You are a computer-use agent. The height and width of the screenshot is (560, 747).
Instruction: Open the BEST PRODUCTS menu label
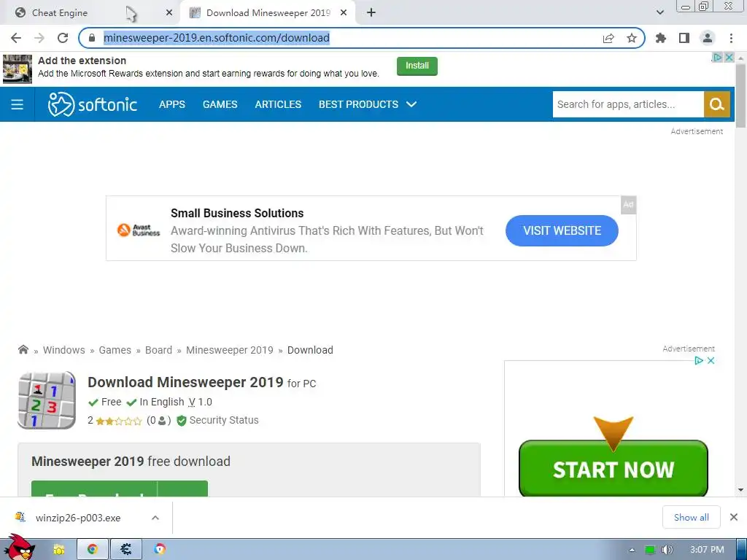358,104
